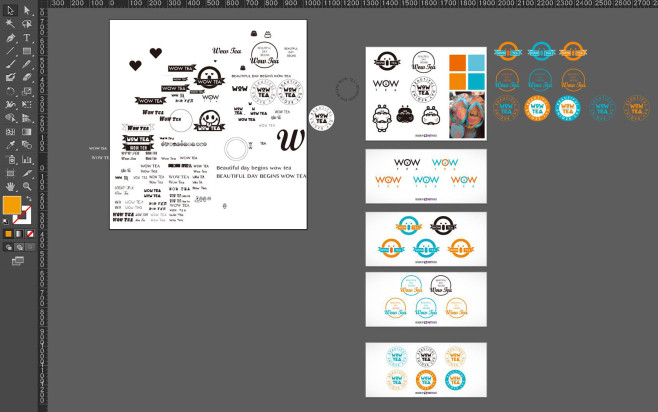The image size is (658, 412).
Task: Select the Blend tool
Action: point(27,145)
